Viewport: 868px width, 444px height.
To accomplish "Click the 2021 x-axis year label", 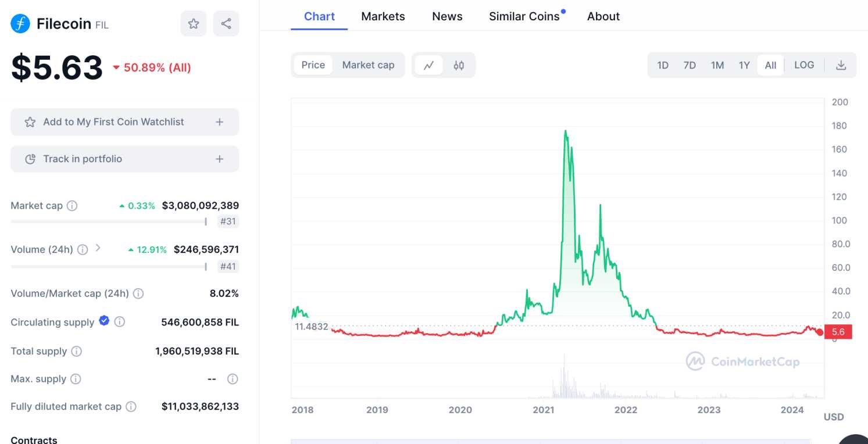I will (544, 410).
